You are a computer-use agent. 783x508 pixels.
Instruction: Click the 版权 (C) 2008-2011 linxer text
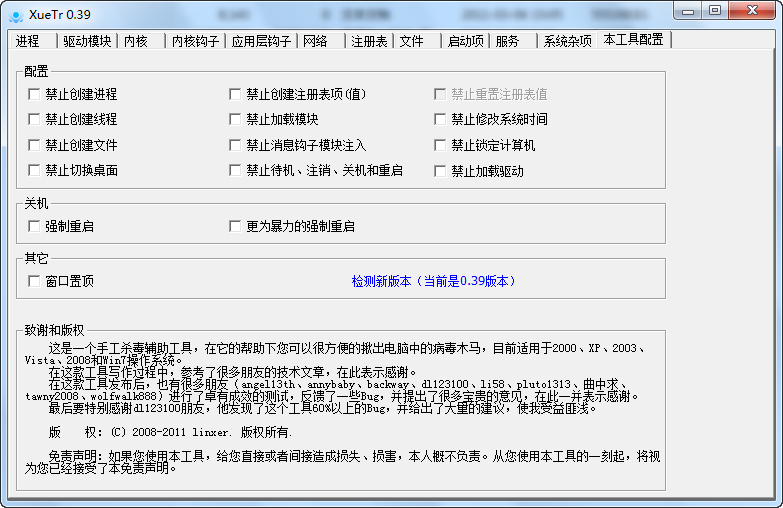point(170,433)
